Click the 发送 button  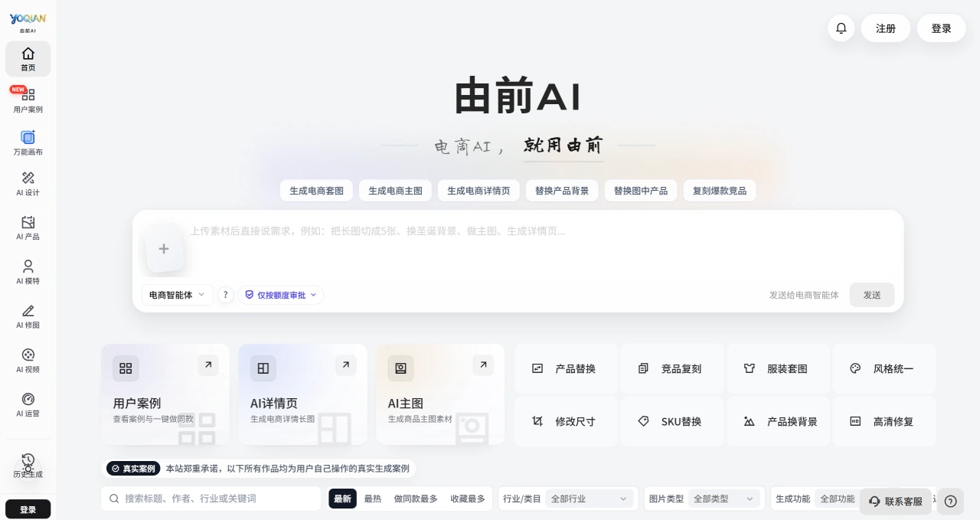[x=872, y=295]
